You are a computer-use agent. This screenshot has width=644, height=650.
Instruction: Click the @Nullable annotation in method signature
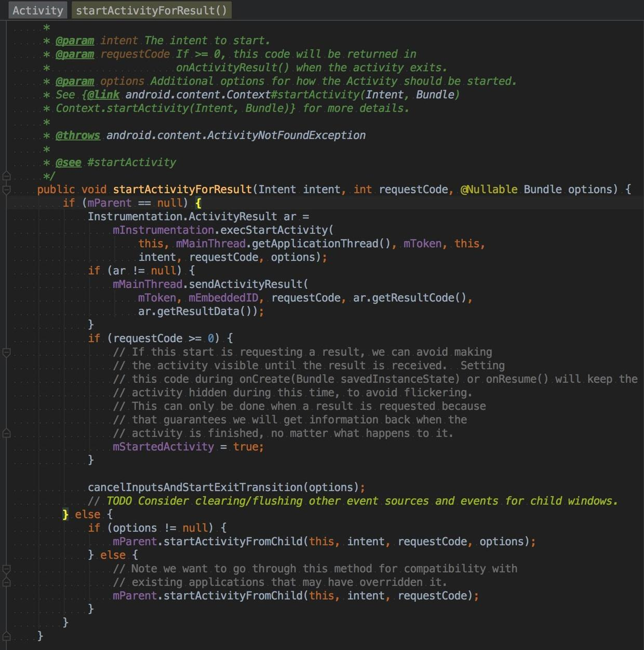click(x=489, y=189)
